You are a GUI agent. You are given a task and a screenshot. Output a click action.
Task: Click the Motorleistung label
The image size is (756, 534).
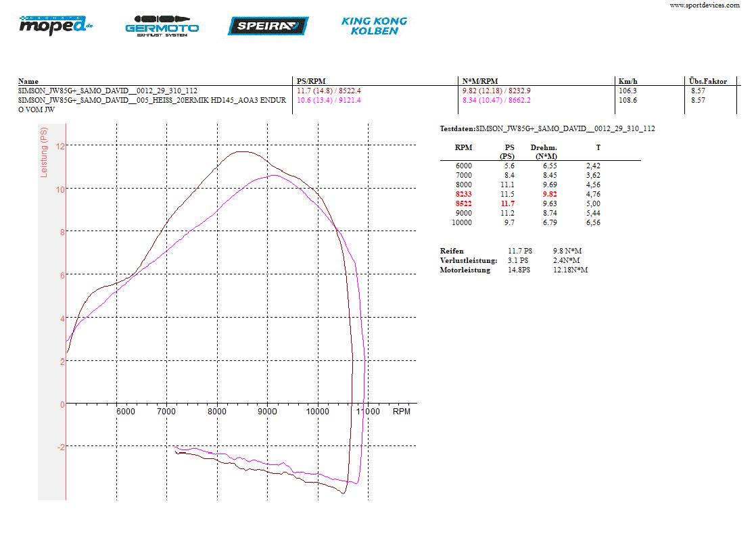(x=465, y=270)
